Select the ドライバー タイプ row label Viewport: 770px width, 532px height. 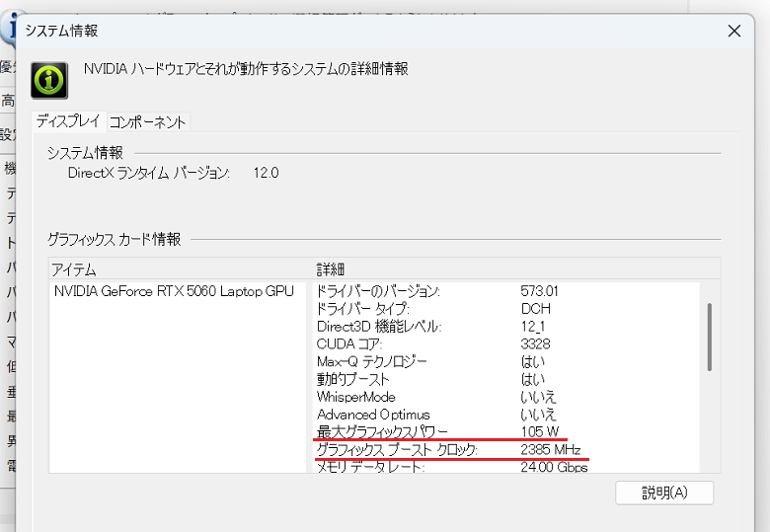pyautogui.click(x=362, y=309)
